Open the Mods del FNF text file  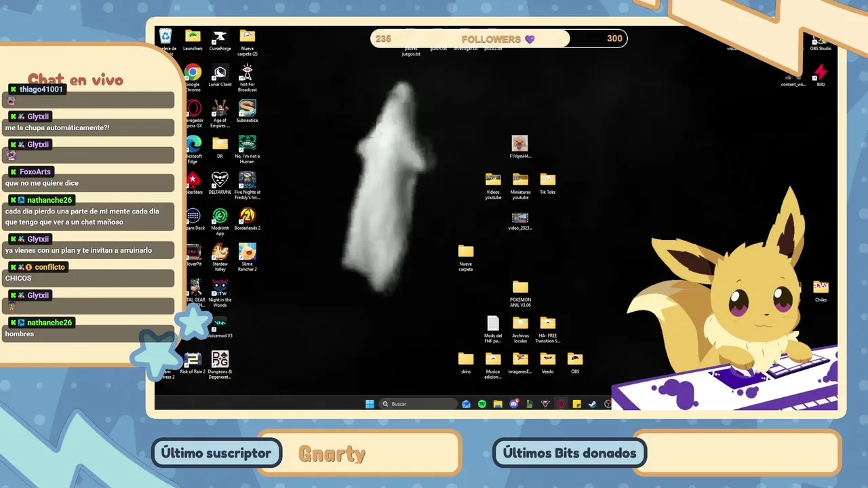pyautogui.click(x=493, y=329)
